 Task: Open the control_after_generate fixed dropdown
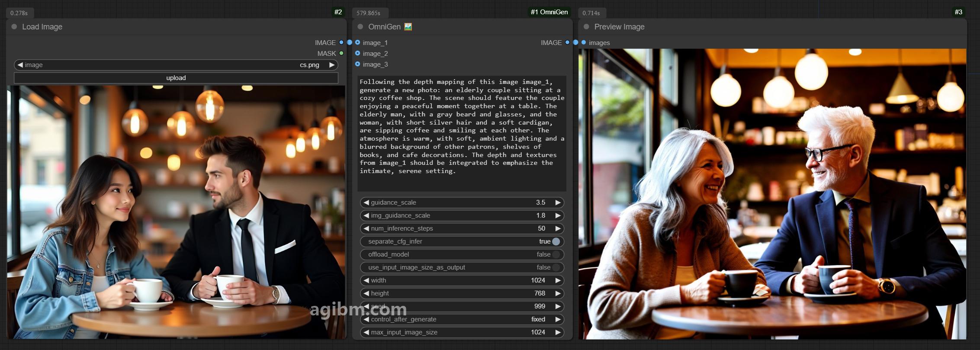point(462,319)
